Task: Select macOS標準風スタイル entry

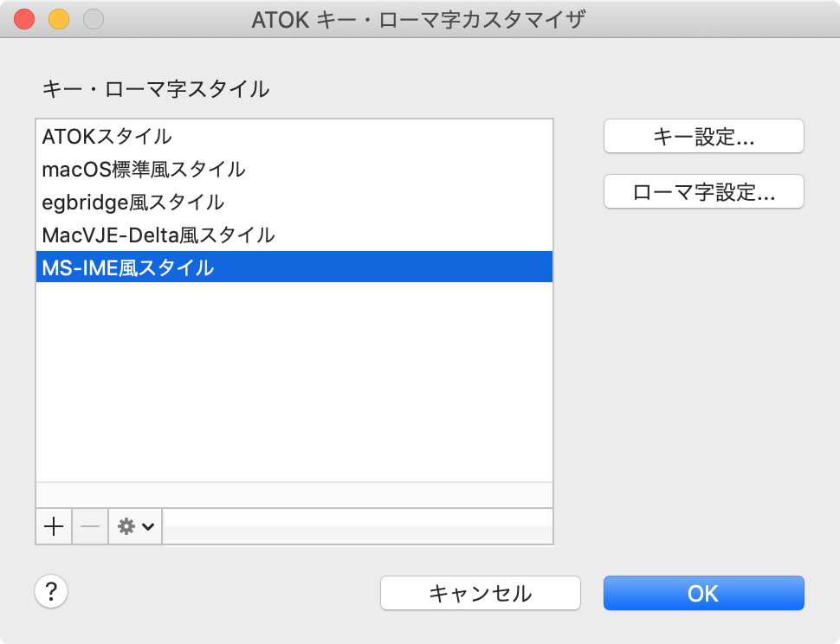Action: tap(294, 169)
